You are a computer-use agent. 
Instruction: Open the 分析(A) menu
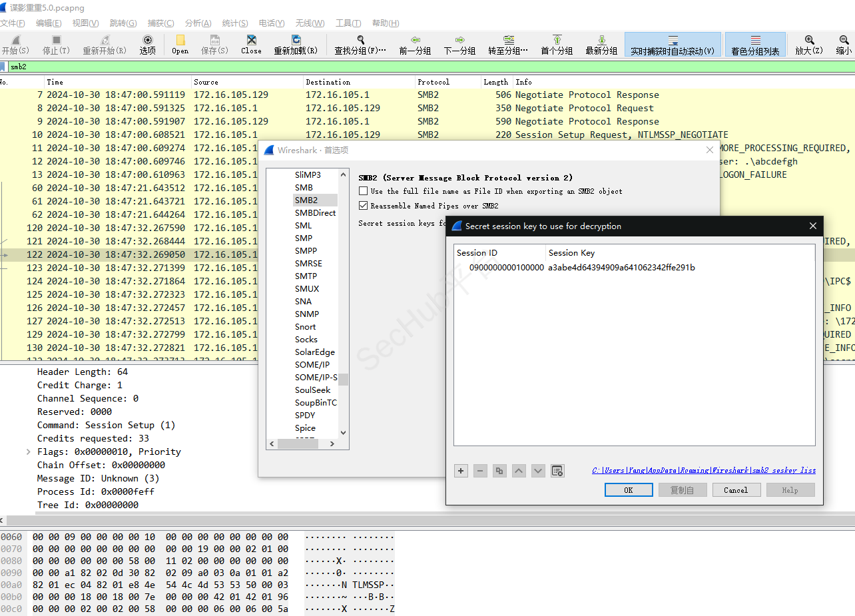(198, 23)
